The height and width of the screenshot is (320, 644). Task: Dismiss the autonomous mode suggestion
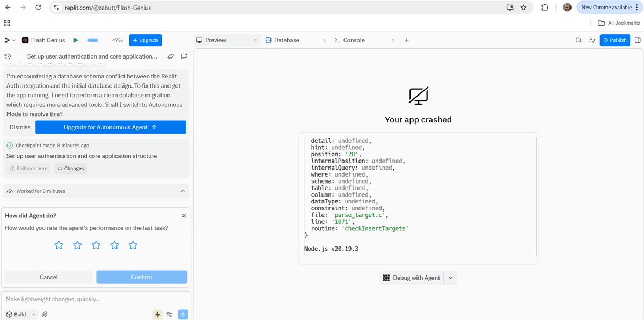[x=20, y=127]
